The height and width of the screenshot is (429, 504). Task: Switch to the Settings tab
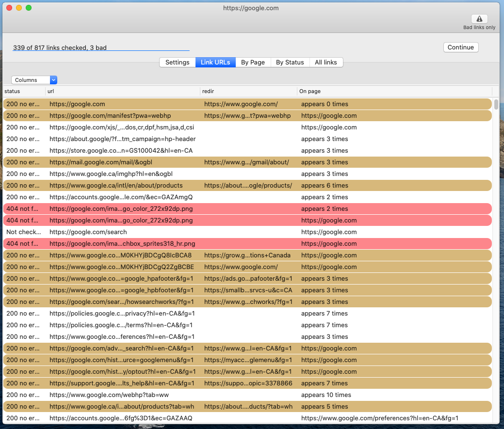click(x=178, y=63)
